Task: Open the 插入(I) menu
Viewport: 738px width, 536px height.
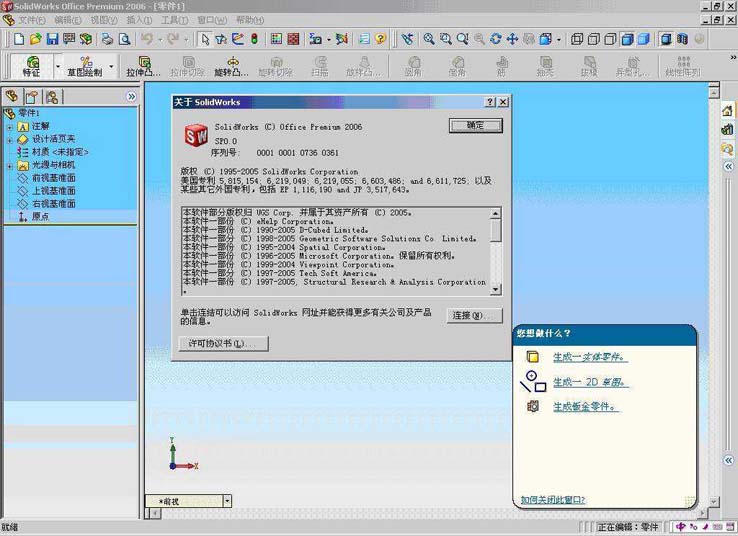Action: (139, 20)
